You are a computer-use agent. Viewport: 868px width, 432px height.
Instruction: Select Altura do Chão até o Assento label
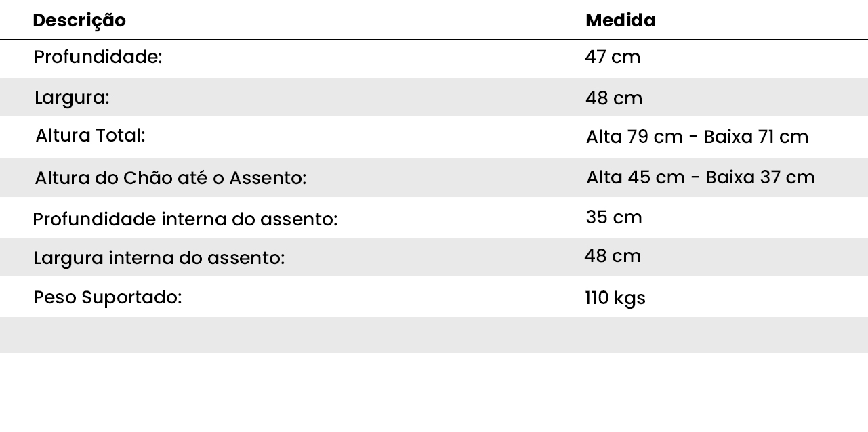tap(170, 179)
